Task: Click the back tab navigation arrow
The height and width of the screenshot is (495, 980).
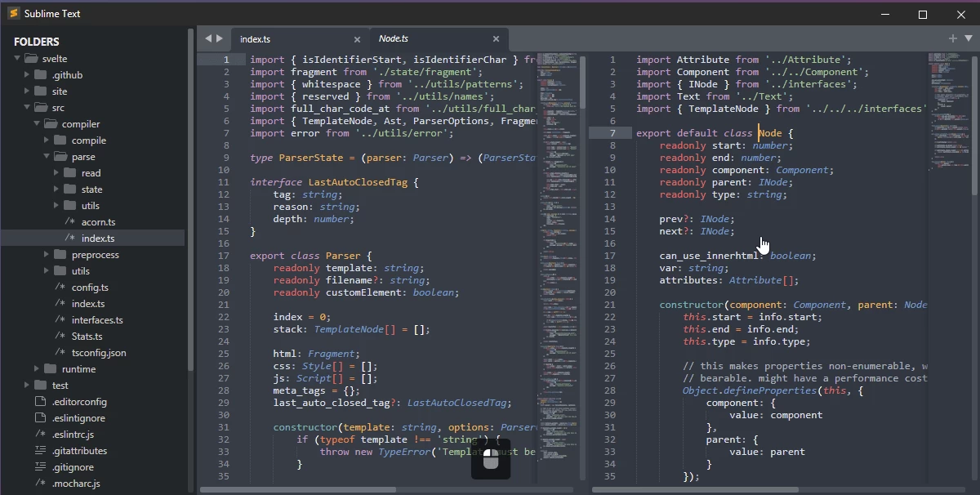Action: coord(207,38)
